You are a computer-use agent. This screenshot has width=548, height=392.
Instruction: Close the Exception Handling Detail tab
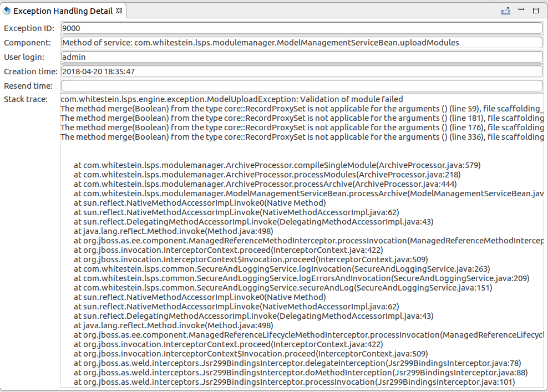[119, 11]
